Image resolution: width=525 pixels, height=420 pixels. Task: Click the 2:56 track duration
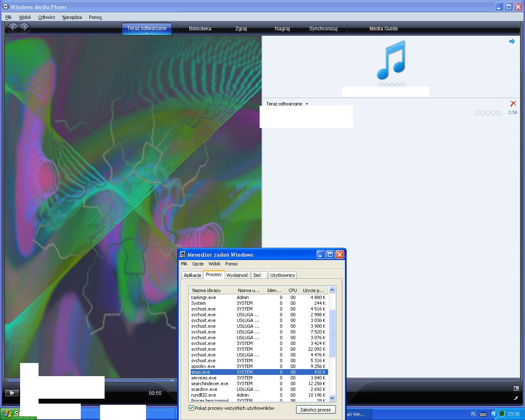[513, 112]
